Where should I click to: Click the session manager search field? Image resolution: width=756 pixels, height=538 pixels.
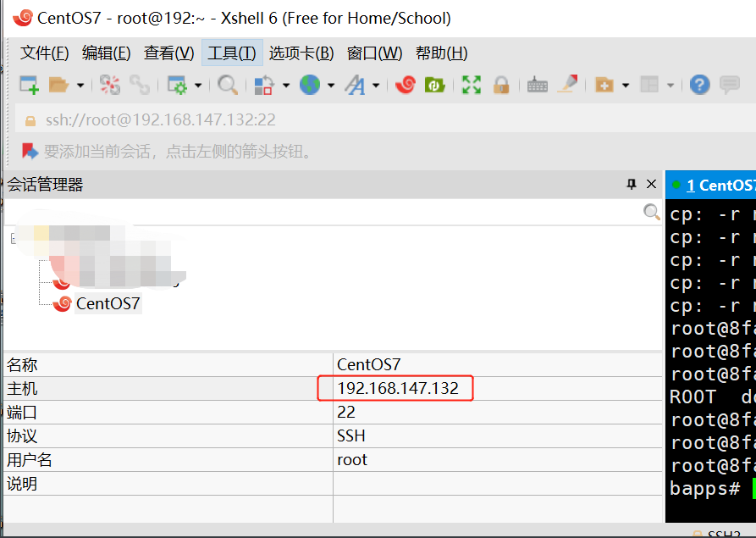(323, 212)
